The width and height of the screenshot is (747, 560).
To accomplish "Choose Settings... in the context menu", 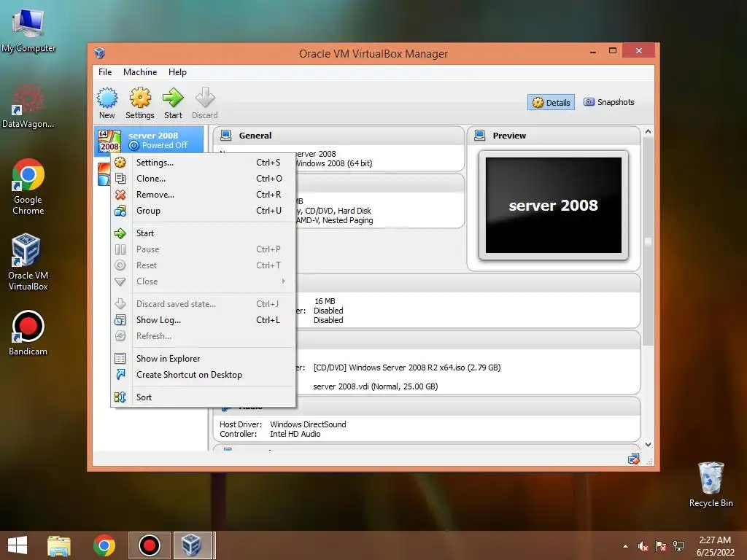I will 203,163.
